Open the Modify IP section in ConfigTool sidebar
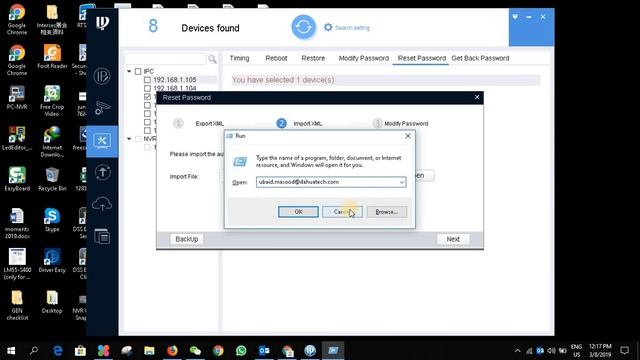The image size is (640, 360). pyautogui.click(x=102, y=76)
